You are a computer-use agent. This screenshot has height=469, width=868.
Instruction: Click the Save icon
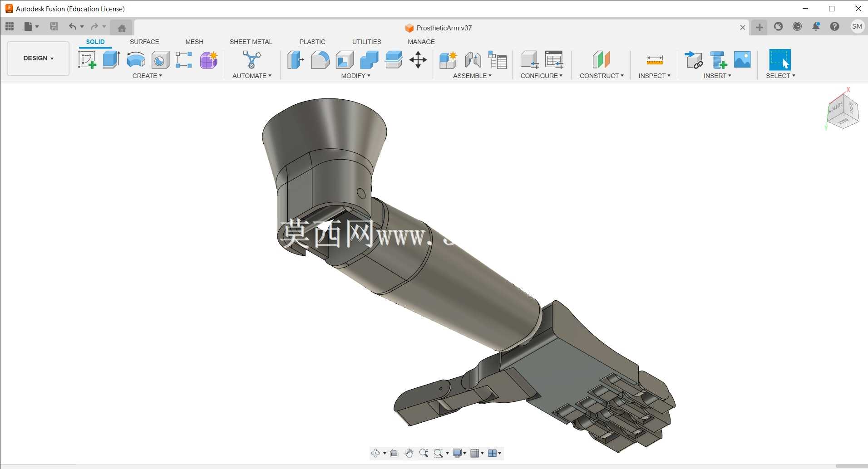click(x=54, y=26)
